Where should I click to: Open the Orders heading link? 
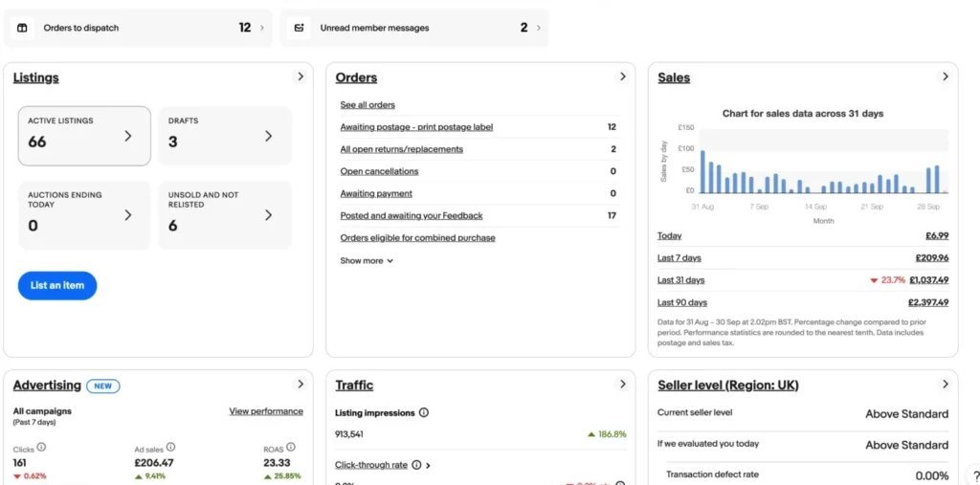click(x=356, y=77)
